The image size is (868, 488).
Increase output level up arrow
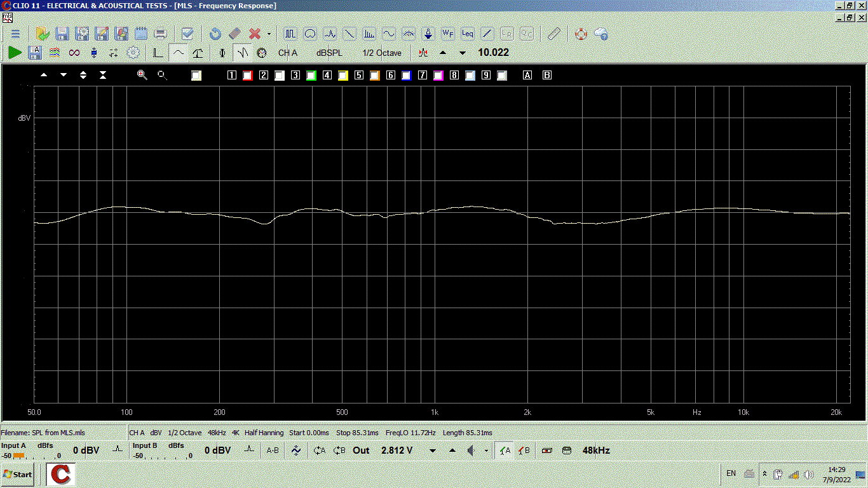[452, 451]
